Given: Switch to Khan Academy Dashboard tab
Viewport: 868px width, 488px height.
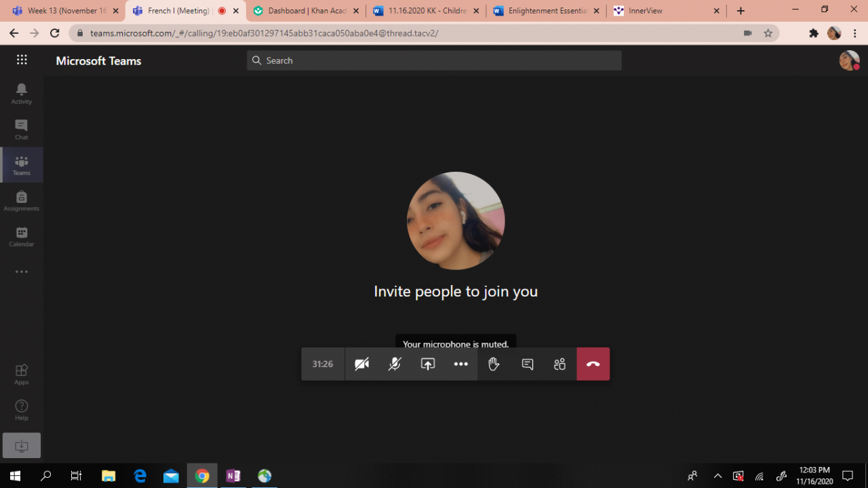Looking at the screenshot, I should coord(305,11).
